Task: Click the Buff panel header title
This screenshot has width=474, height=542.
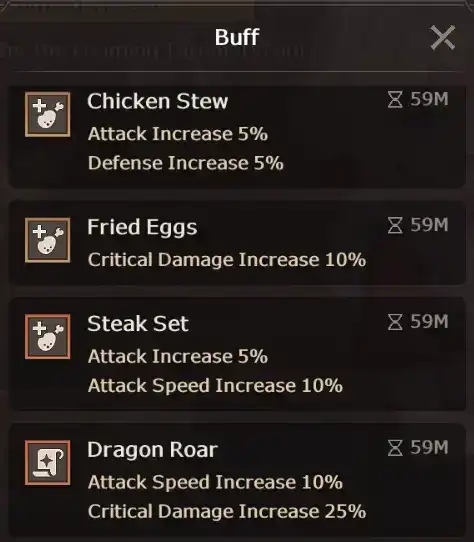Action: click(x=237, y=37)
